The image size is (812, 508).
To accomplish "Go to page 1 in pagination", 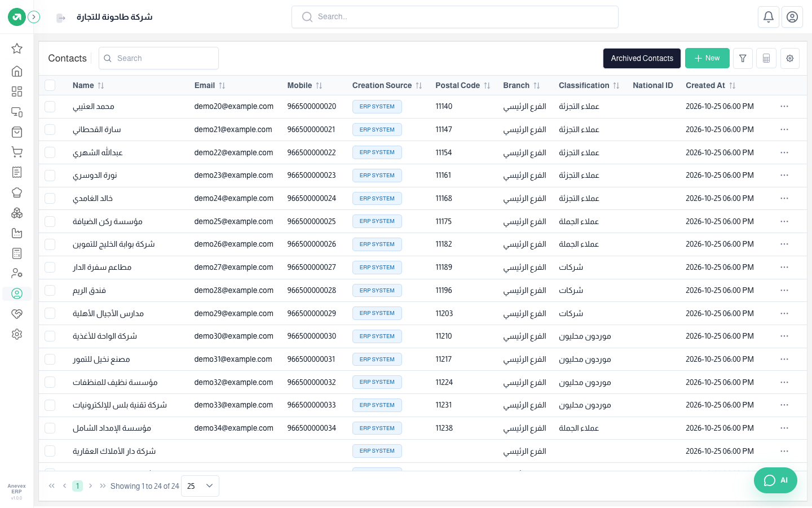I will (78, 486).
